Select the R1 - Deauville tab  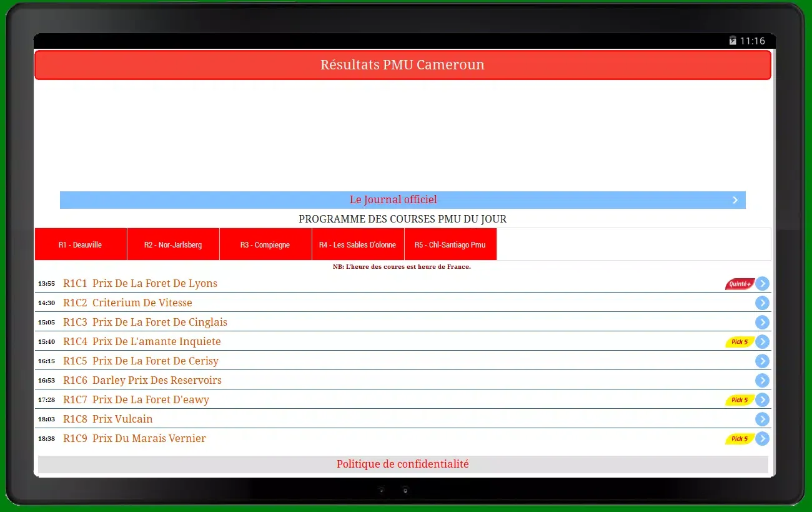tap(81, 244)
